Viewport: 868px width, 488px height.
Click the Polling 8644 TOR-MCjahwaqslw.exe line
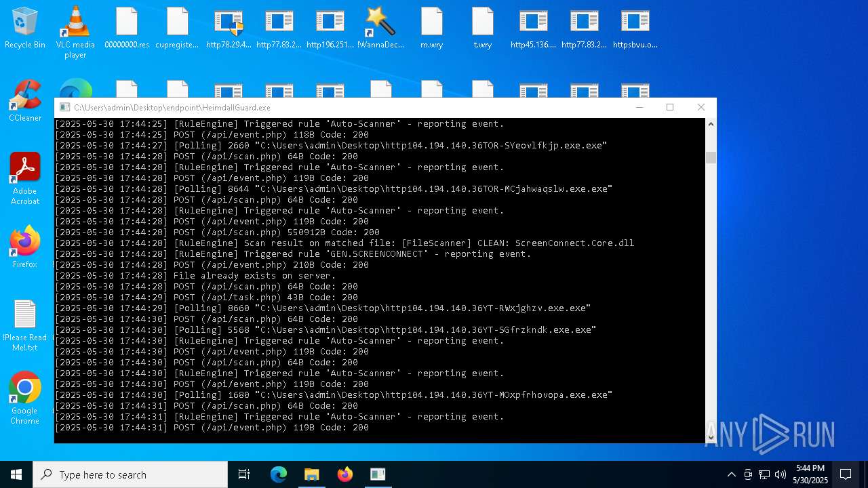334,189
